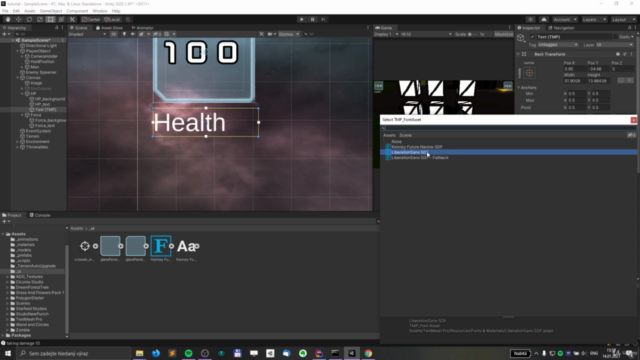Switch to Scene tab in font picker
This screenshot has width=640, height=360.
pyautogui.click(x=405, y=135)
